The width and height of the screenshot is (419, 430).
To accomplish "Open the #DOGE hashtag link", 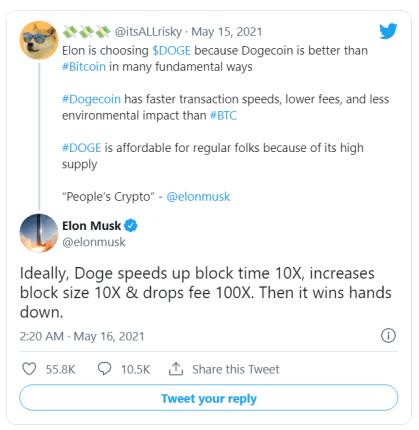I will point(81,148).
